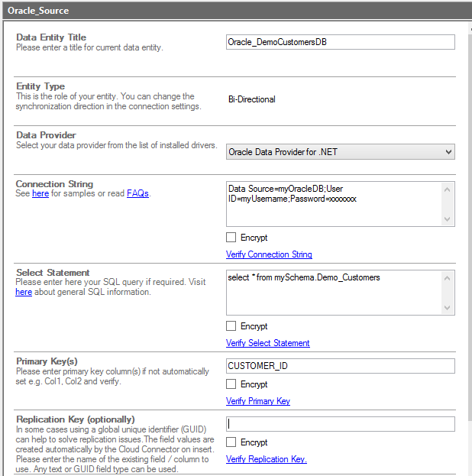Click inside the Connection String text box
This screenshot has width=472, height=476.
(333, 203)
